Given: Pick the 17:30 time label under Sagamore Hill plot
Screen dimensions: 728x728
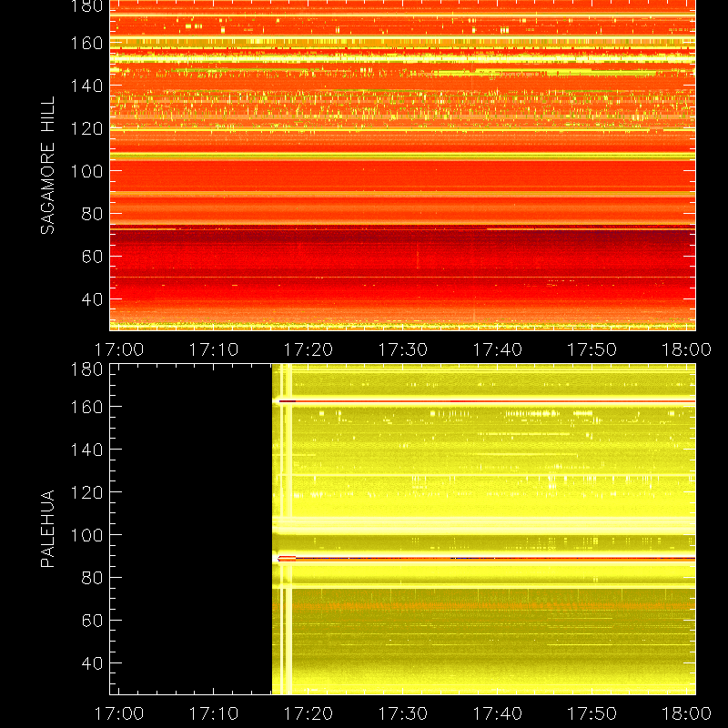Looking at the screenshot, I should 403,349.
